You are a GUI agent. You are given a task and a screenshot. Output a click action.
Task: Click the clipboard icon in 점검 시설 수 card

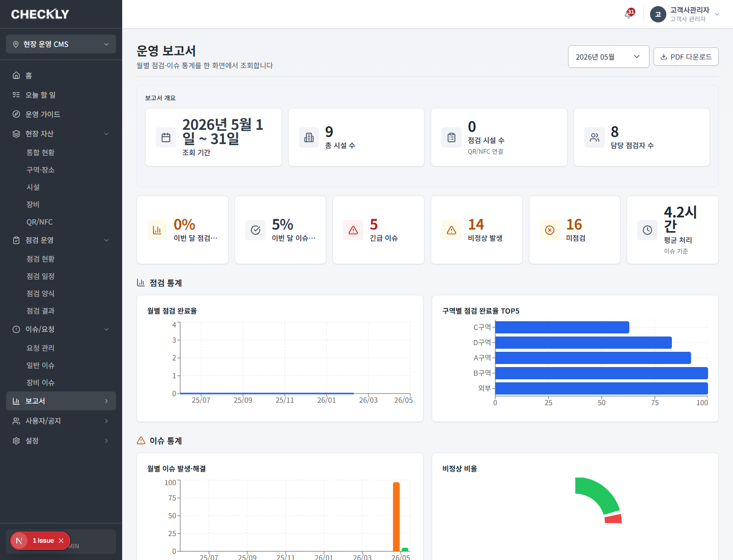(x=452, y=137)
